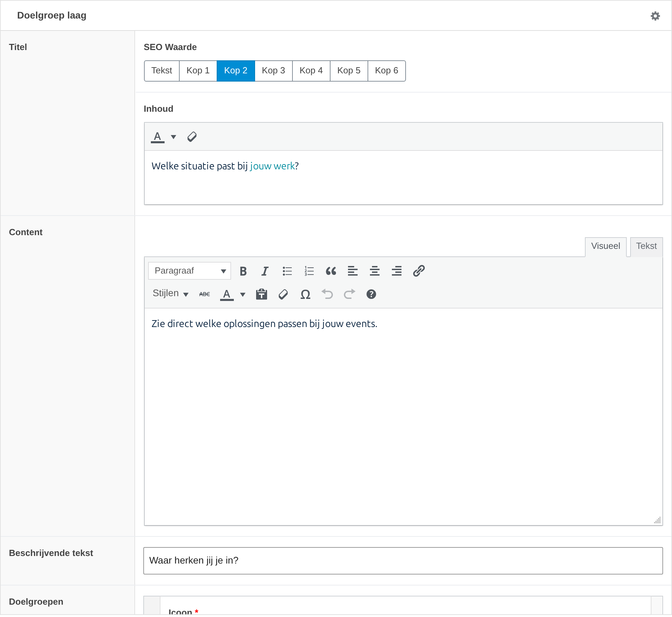Switch to the Tekst editor tab
The height and width of the screenshot is (617, 672).
(x=646, y=246)
